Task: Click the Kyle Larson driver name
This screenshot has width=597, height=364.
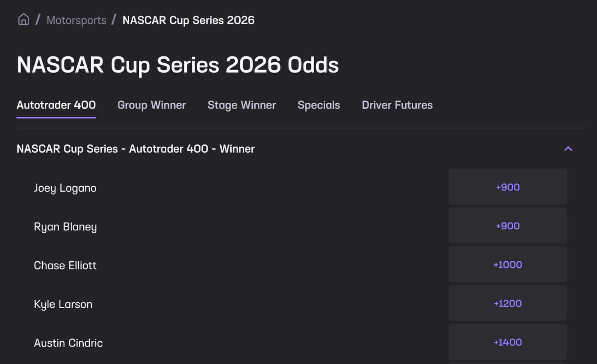Action: [x=63, y=304]
